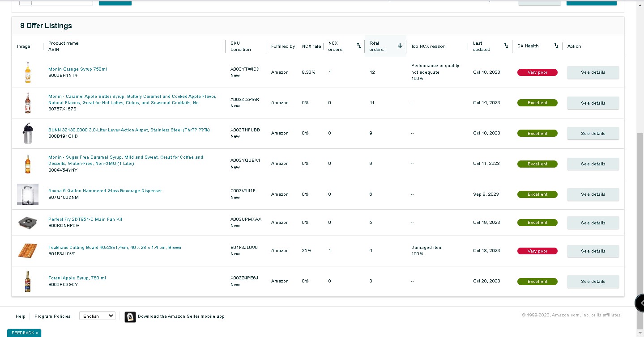This screenshot has height=337, width=644.
Task: Click Very poor badge for Teakhaus Cutting Board
Action: click(537, 251)
